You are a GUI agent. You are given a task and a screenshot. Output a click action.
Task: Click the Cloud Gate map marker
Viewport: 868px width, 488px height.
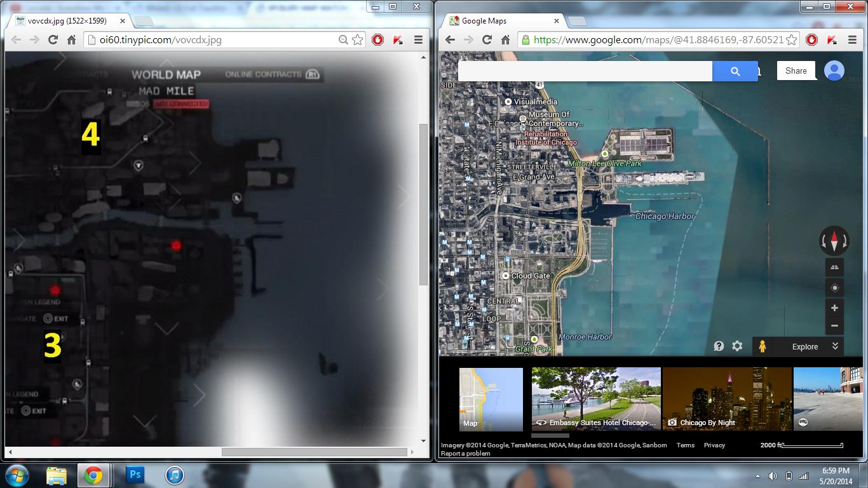(x=506, y=276)
